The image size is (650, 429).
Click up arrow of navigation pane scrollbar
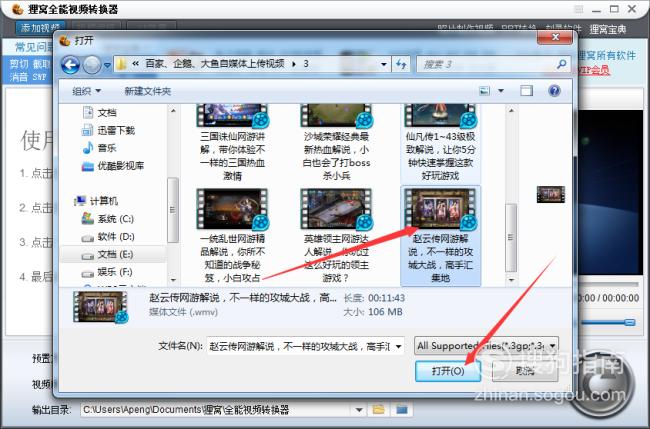pyautogui.click(x=173, y=111)
